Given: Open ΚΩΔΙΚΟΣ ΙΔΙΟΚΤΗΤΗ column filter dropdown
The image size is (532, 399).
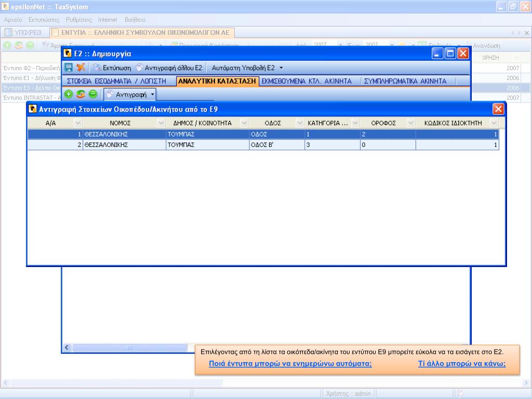Looking at the screenshot, I should pos(494,123).
